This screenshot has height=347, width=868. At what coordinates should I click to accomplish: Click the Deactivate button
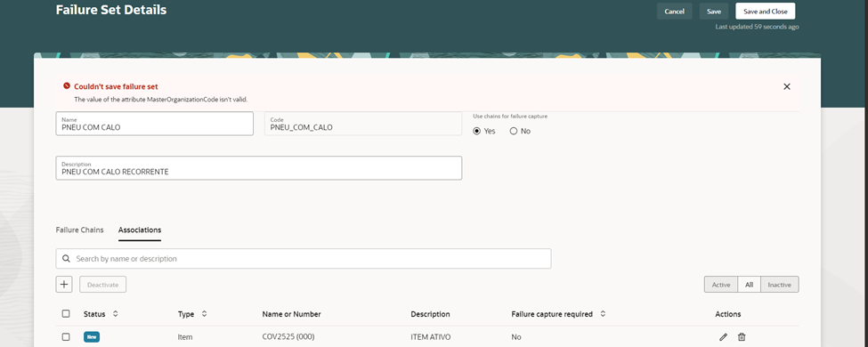click(103, 285)
